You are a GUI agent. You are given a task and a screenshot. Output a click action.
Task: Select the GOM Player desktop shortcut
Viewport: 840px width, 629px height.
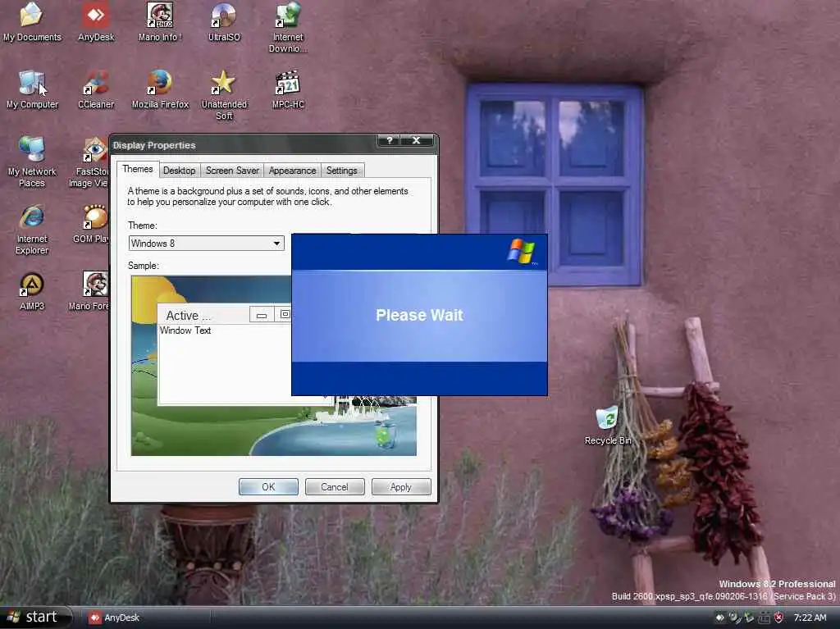pyautogui.click(x=91, y=223)
